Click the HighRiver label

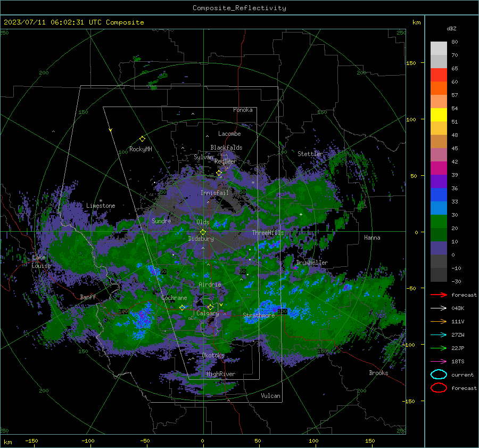[220, 374]
